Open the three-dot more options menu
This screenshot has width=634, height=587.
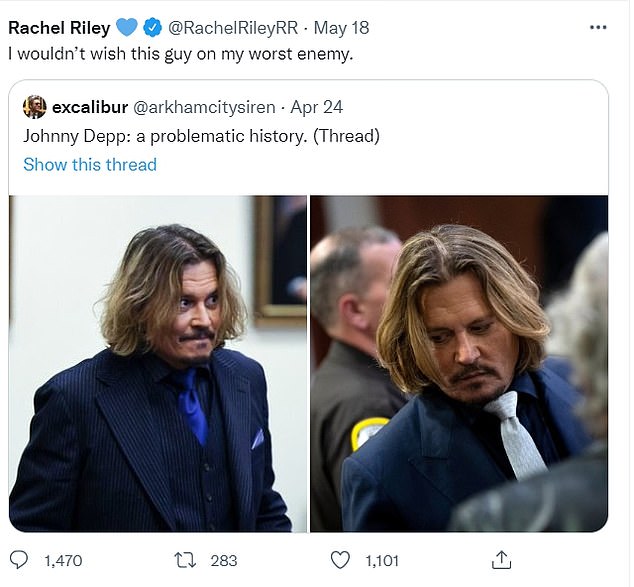(x=598, y=28)
